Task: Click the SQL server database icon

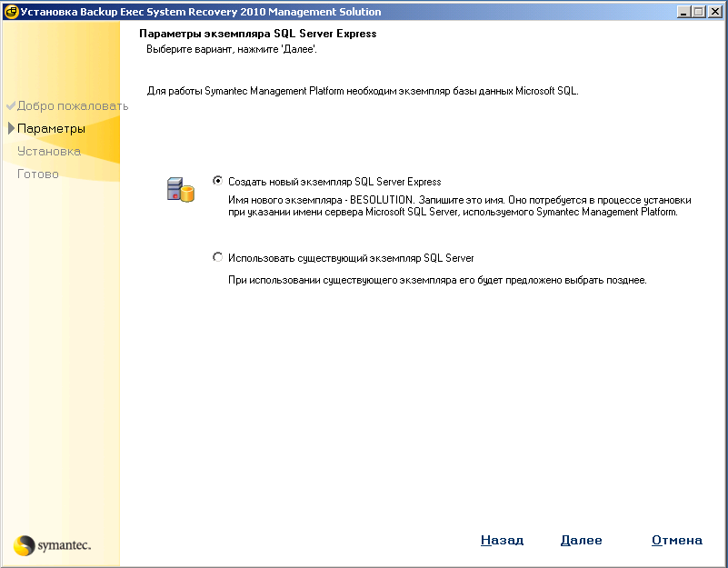Action: click(180, 190)
